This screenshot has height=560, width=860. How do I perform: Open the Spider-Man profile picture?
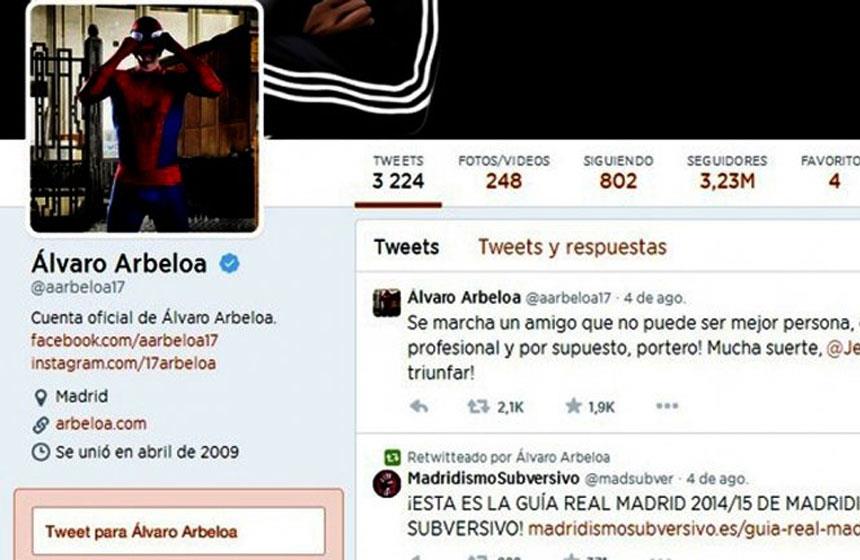145,118
